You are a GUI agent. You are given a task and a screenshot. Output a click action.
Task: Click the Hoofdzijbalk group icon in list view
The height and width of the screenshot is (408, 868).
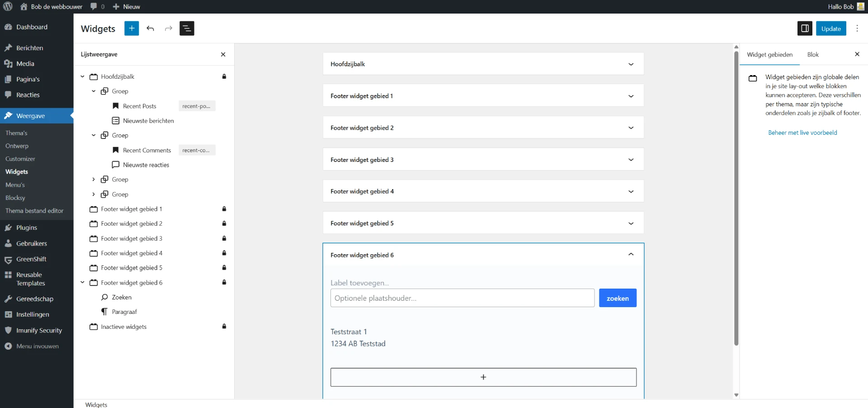pyautogui.click(x=93, y=76)
